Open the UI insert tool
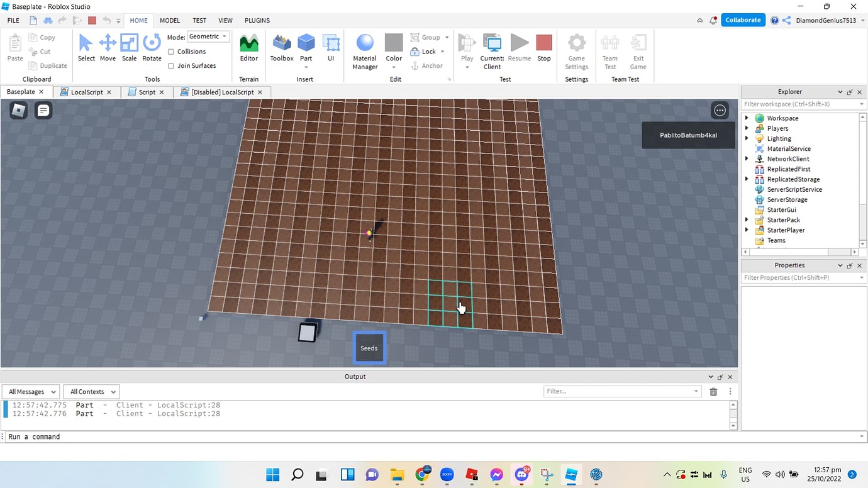 (331, 48)
